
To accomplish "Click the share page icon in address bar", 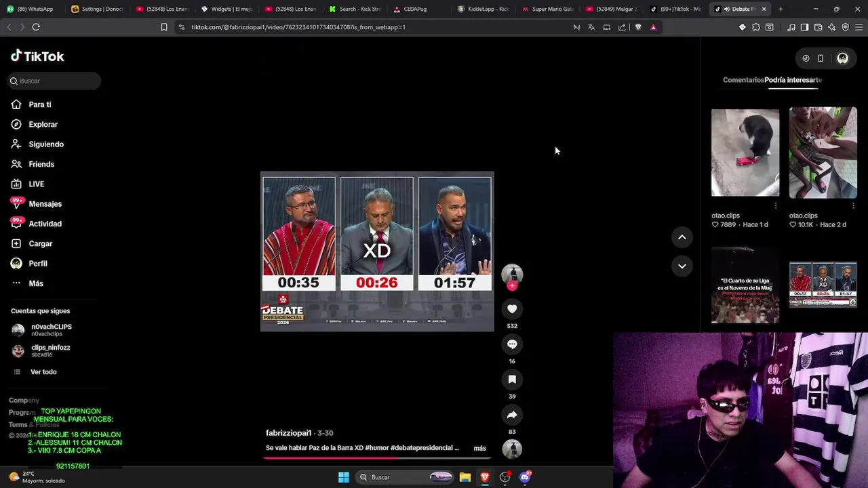I will click(622, 27).
